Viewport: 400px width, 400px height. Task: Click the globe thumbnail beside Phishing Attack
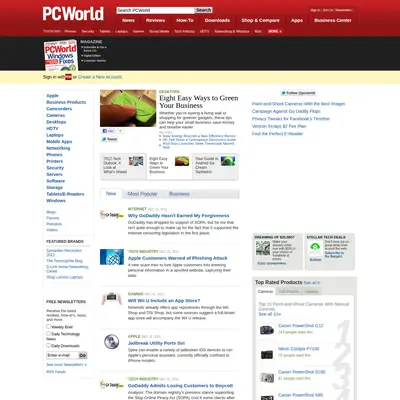(x=112, y=257)
